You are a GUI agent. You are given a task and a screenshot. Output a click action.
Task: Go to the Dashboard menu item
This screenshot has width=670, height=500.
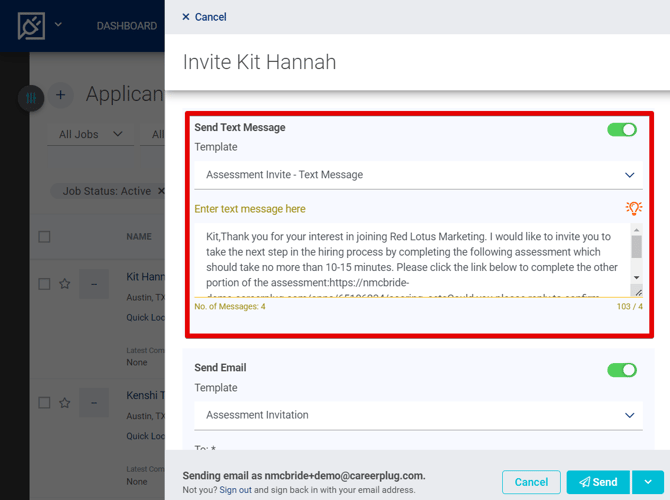point(127,26)
